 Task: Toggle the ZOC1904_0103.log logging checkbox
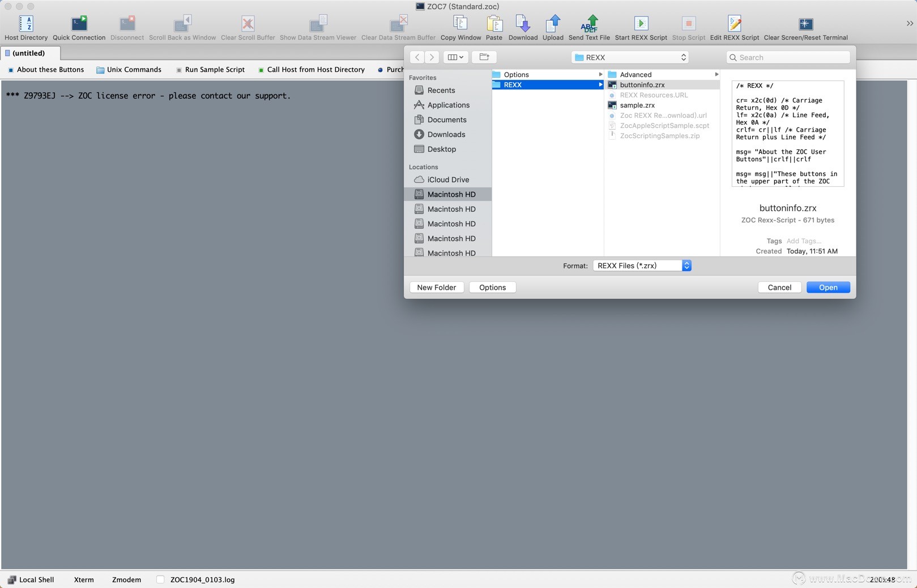click(x=160, y=580)
